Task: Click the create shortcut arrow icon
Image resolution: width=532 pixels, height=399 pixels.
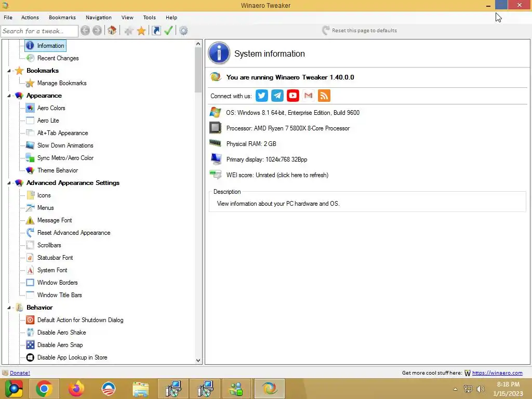Action: tap(156, 31)
